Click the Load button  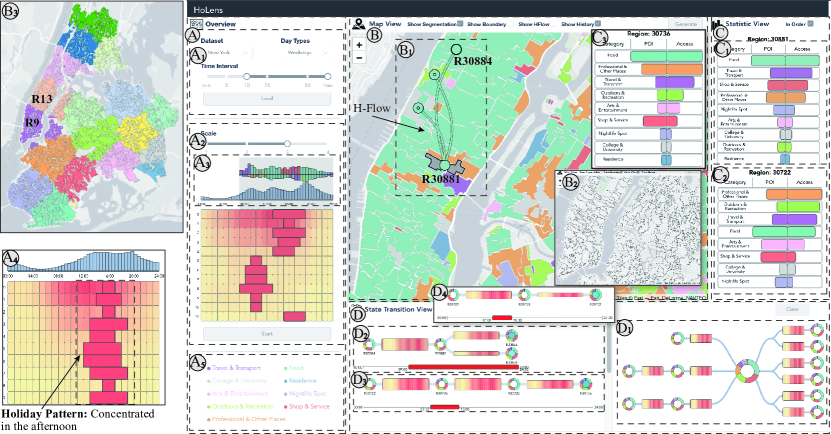coord(267,99)
